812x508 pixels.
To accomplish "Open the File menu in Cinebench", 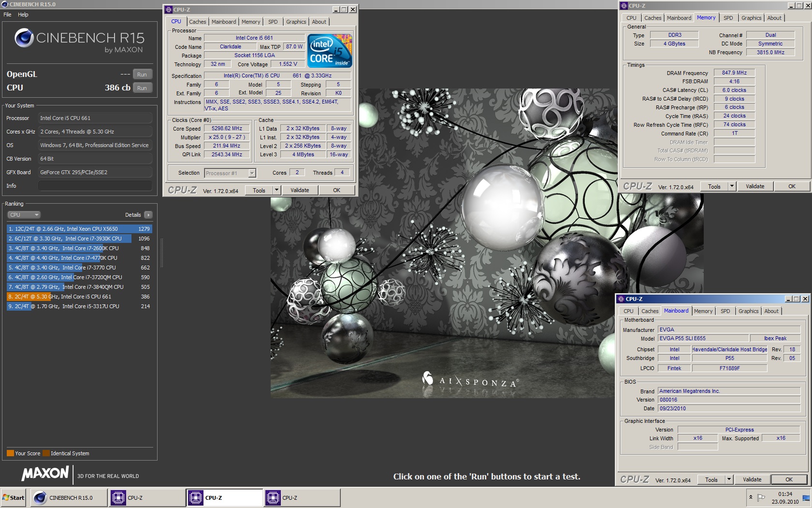I will 7,15.
